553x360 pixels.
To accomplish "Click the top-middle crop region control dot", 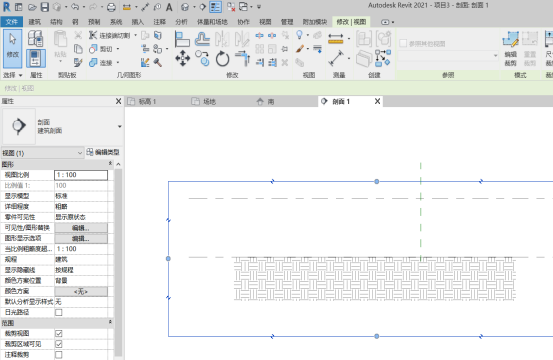I will click(x=377, y=182).
